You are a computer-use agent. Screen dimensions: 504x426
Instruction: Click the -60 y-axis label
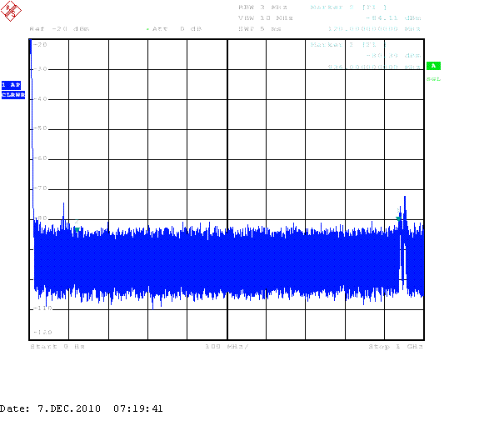coord(41,158)
